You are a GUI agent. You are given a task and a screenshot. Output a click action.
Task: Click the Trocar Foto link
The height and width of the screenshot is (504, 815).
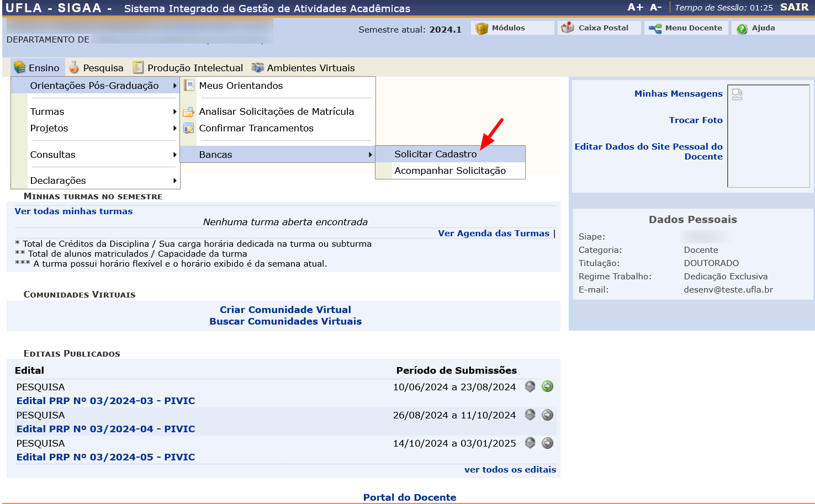696,120
